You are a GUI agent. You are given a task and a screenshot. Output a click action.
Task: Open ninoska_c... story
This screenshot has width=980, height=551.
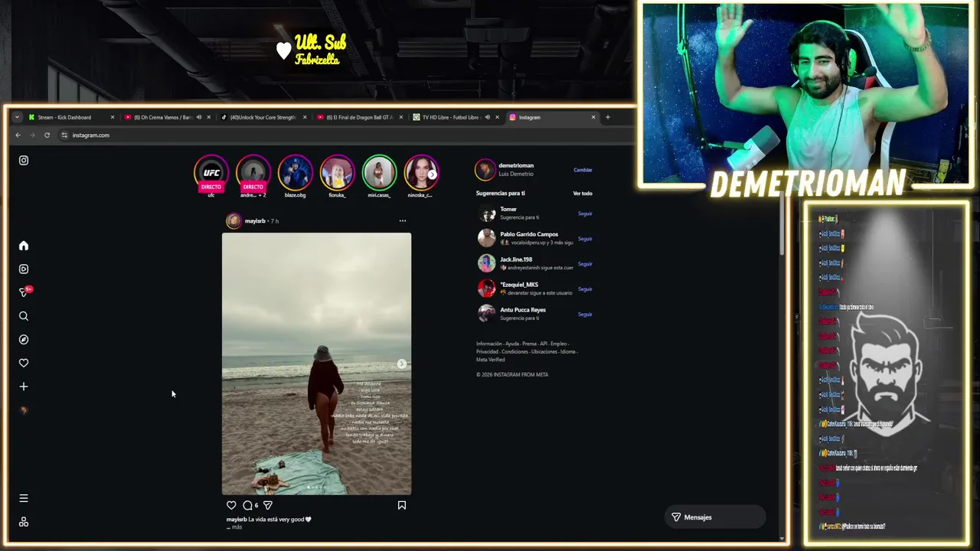pyautogui.click(x=421, y=173)
